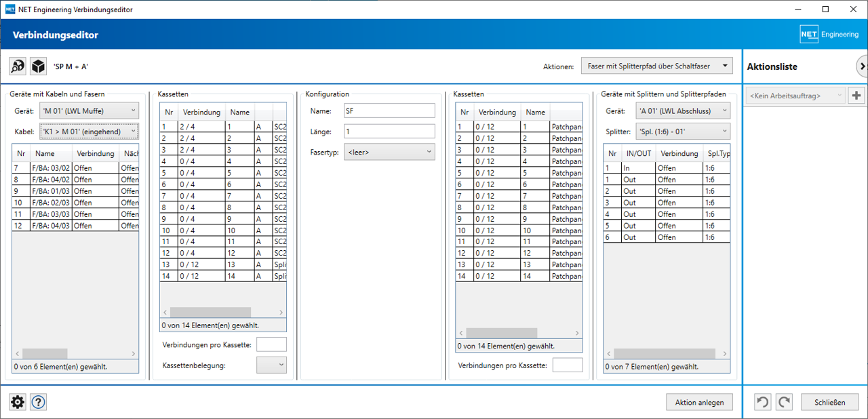Viewport: 868px width, 419px height.
Task: Click right Verbindungen pro Kassette field
Action: [568, 365]
